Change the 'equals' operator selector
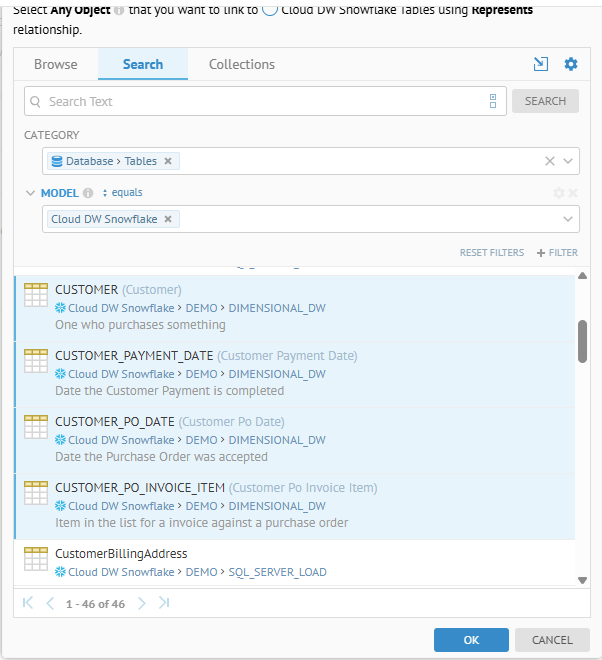 [x=122, y=193]
